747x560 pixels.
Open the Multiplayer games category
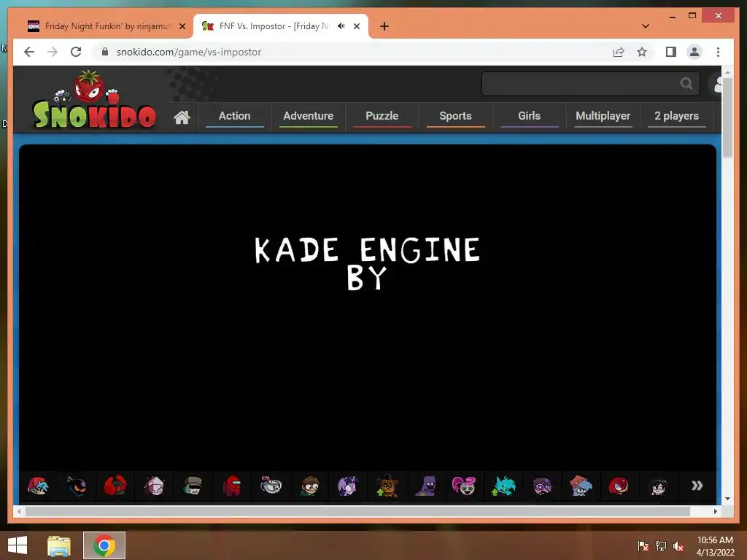tap(603, 116)
